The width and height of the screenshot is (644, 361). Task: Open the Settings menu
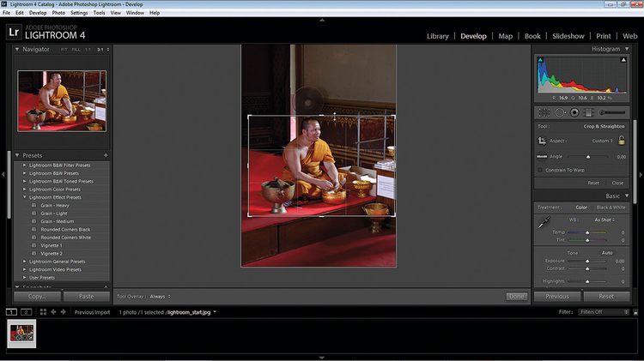click(x=79, y=13)
